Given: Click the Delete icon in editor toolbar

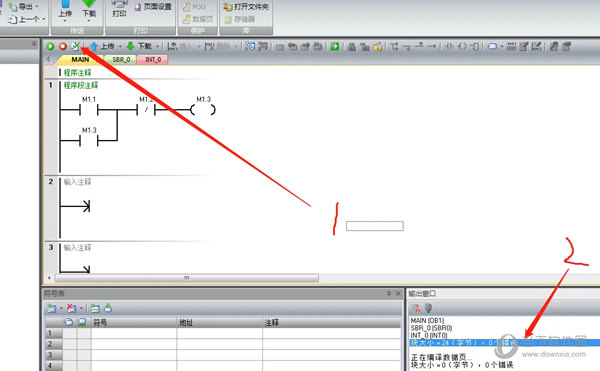Looking at the screenshot, I should coord(210,46).
